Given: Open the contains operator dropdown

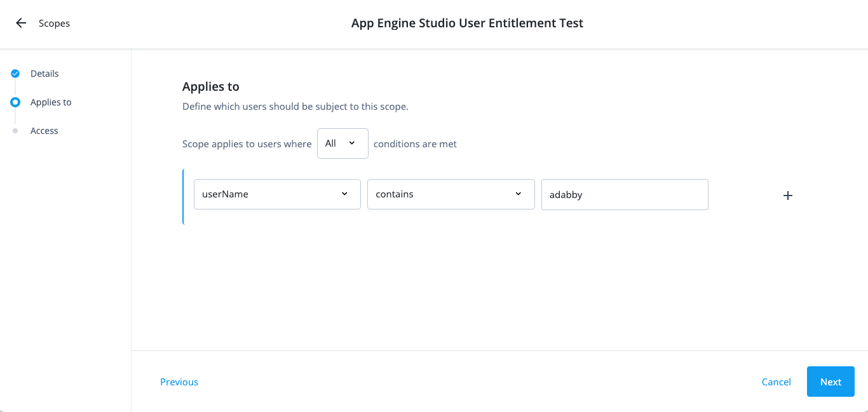Looking at the screenshot, I should click(x=451, y=194).
